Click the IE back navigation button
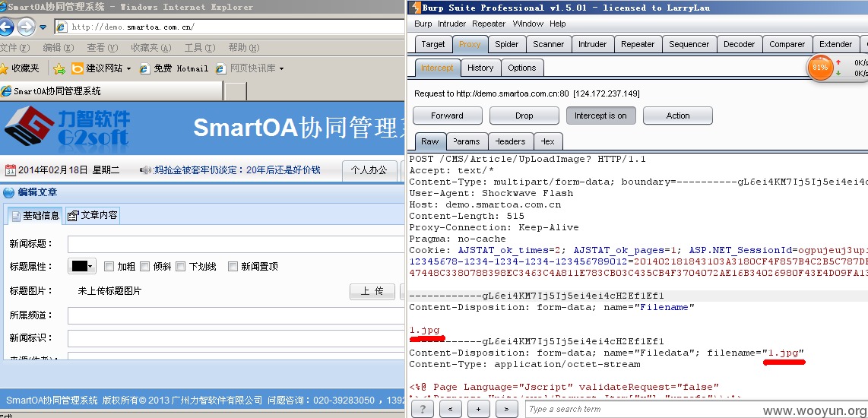Screen dimensions: 868x418 pyautogui.click(x=5, y=27)
